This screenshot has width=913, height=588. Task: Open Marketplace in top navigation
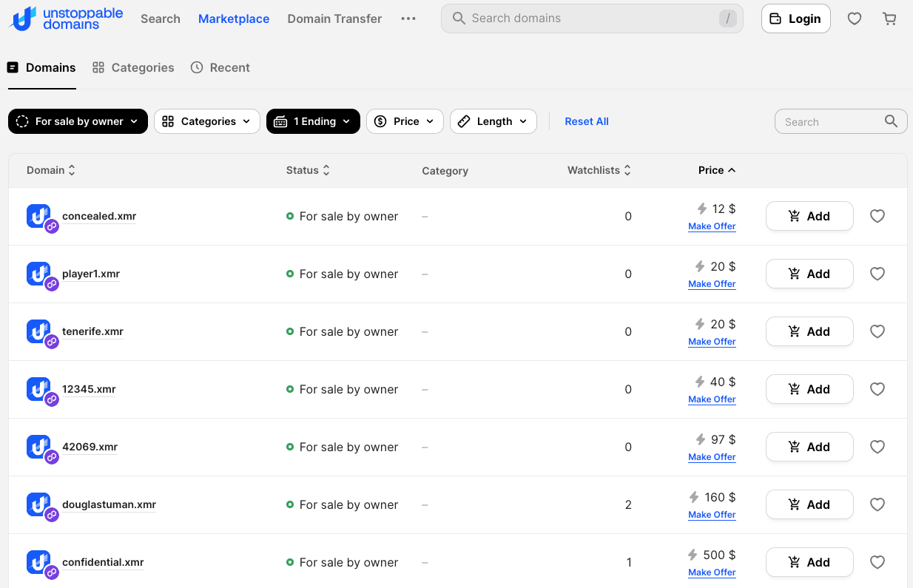click(x=234, y=18)
